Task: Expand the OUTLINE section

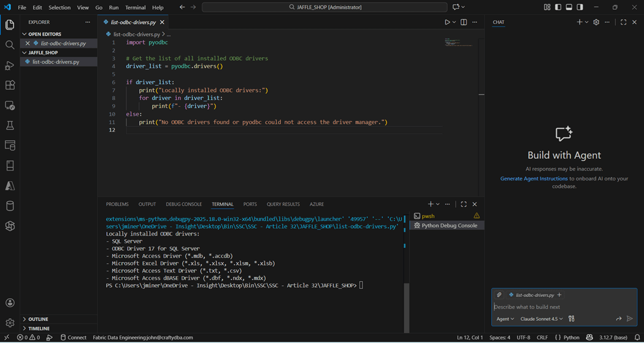Action: pos(38,319)
